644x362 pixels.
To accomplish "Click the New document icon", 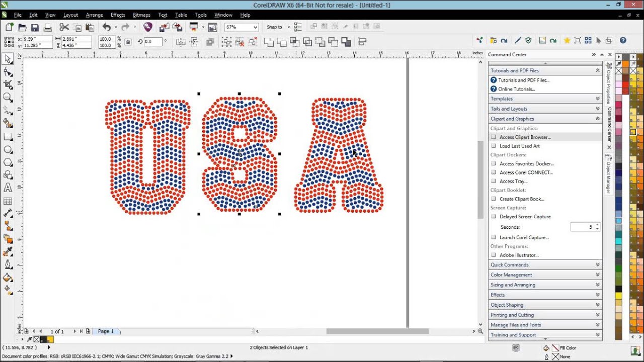I will pyautogui.click(x=10, y=27).
